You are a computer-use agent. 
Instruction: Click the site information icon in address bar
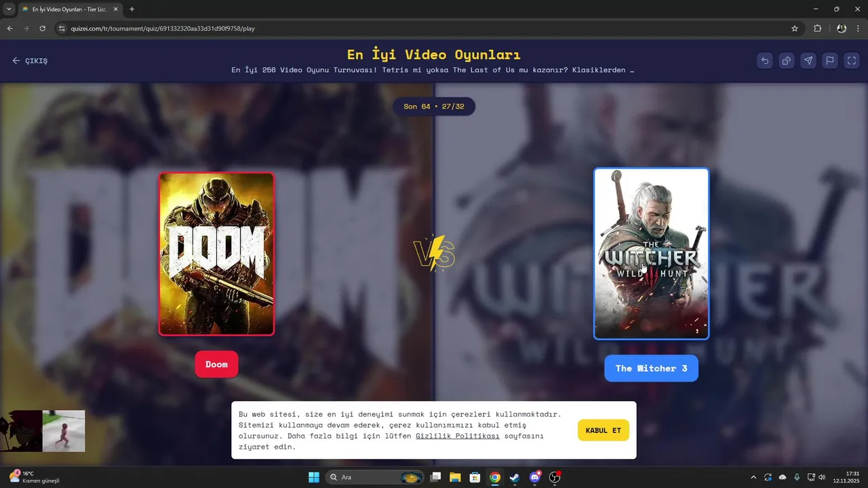(x=62, y=28)
